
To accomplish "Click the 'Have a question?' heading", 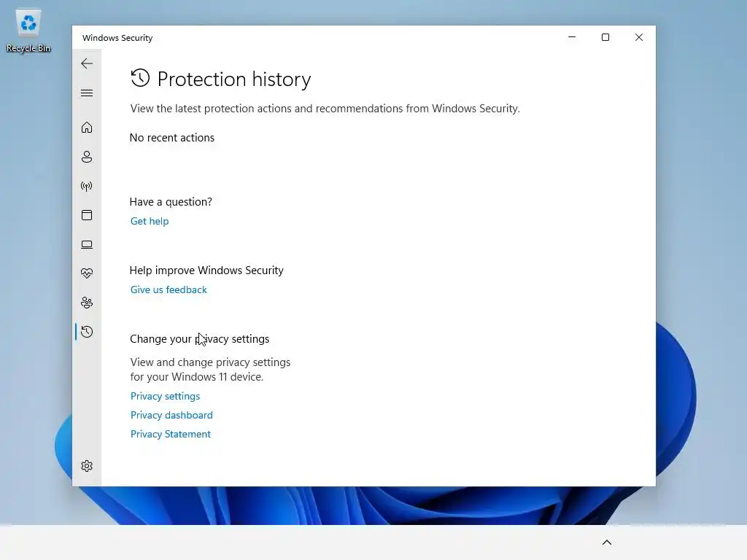I will tap(171, 202).
